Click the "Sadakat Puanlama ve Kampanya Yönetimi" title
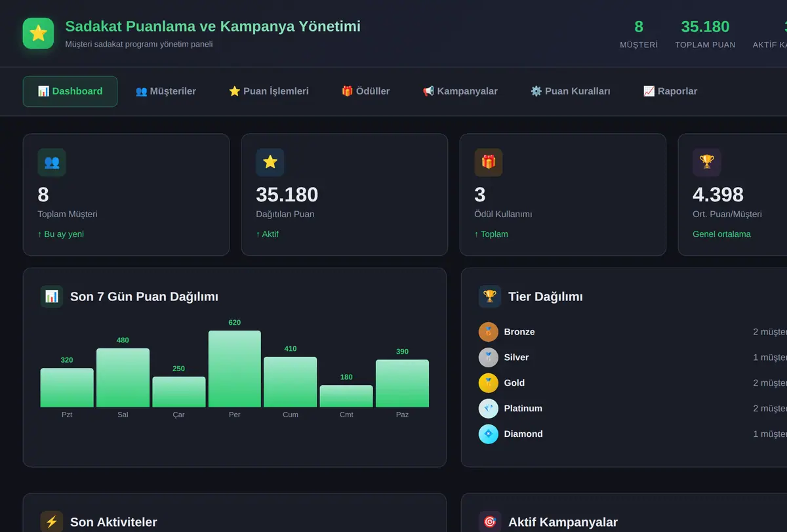Viewport: 787px width, 532px height. (x=213, y=26)
